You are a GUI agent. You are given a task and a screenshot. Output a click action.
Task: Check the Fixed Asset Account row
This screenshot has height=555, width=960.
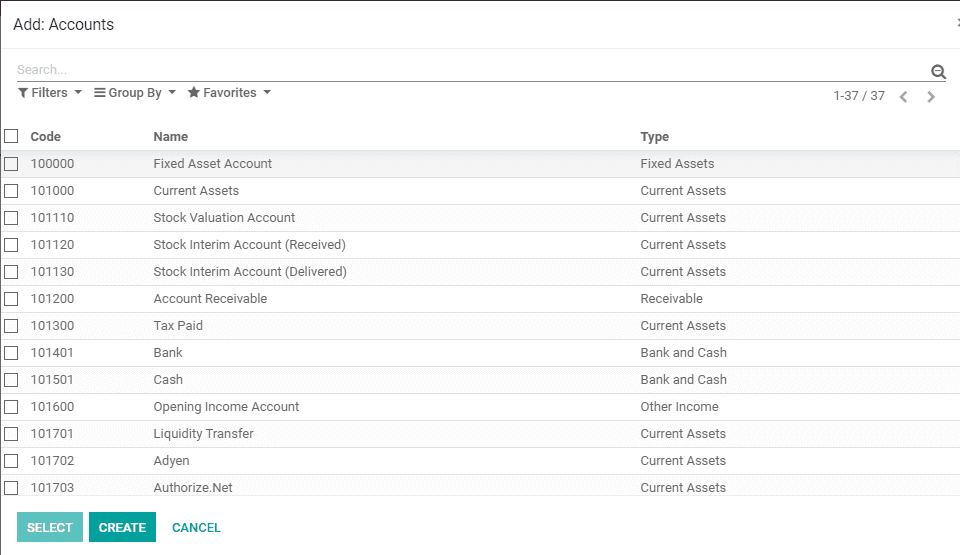coord(11,164)
